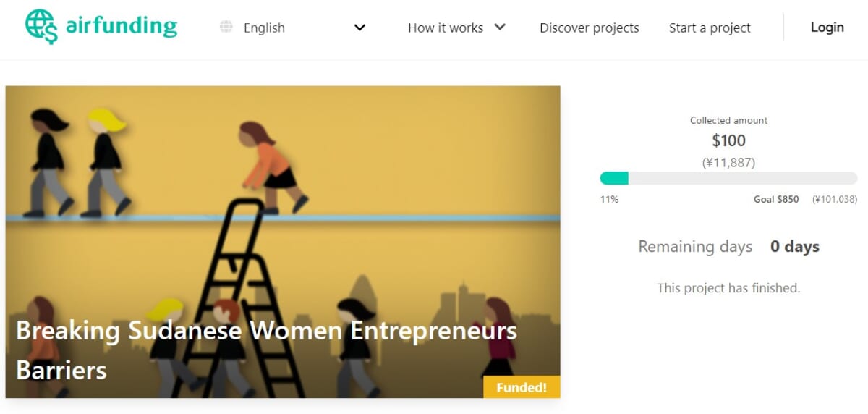Click the yellow Funded! badge

point(522,387)
